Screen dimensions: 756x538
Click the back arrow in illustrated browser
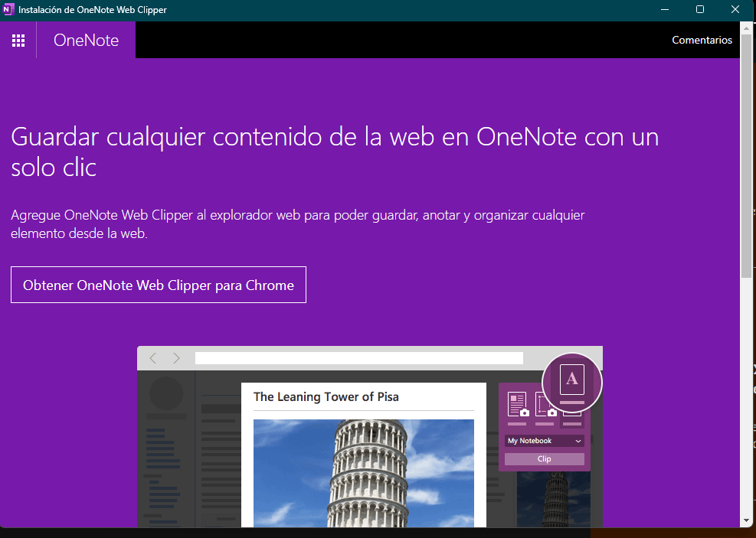click(x=153, y=358)
